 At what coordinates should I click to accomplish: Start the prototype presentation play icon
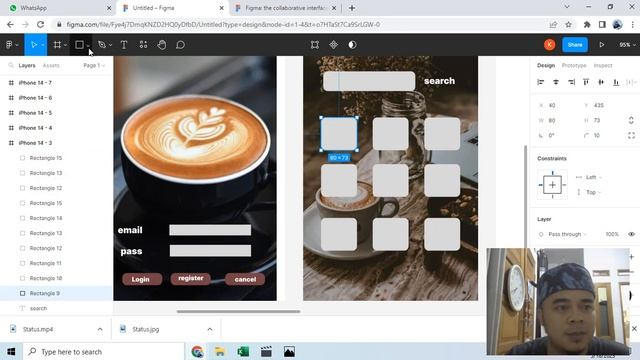tap(602, 45)
